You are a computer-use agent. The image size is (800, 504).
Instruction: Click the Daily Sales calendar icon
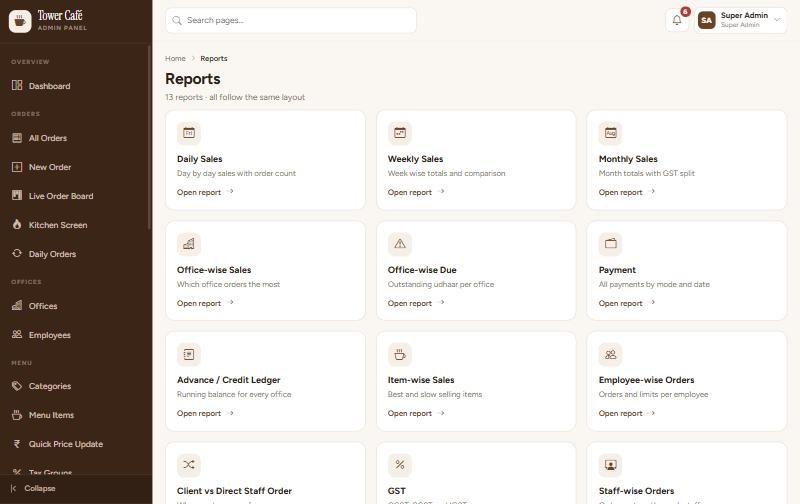(189, 133)
